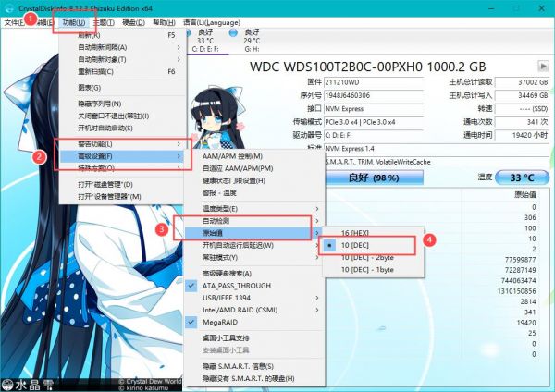Image resolution: width=555 pixels, height=392 pixels.
Task: Choose 打开"设备管理器"(M)
Action: [122, 196]
